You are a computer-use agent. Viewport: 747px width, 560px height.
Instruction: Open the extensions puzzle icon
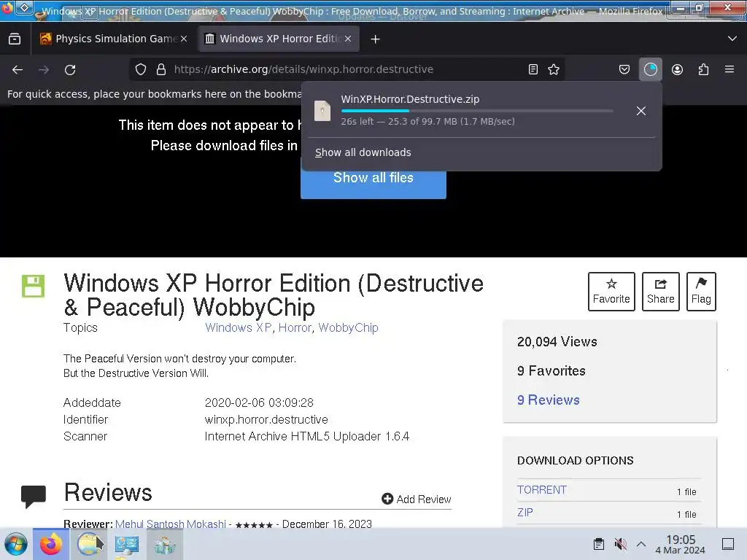703,69
